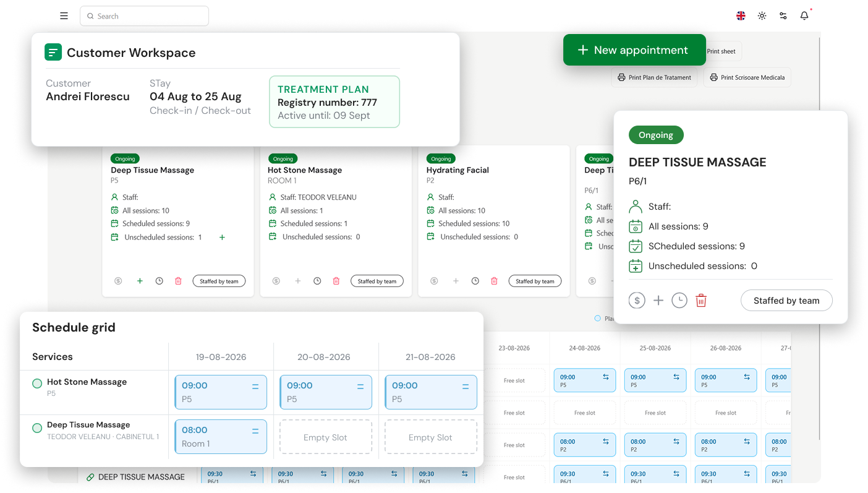Image resolution: width=868 pixels, height=493 pixels.
Task: Click the red trash icon in the DEEP TISSUE MASSAGE popup
Action: coord(701,301)
